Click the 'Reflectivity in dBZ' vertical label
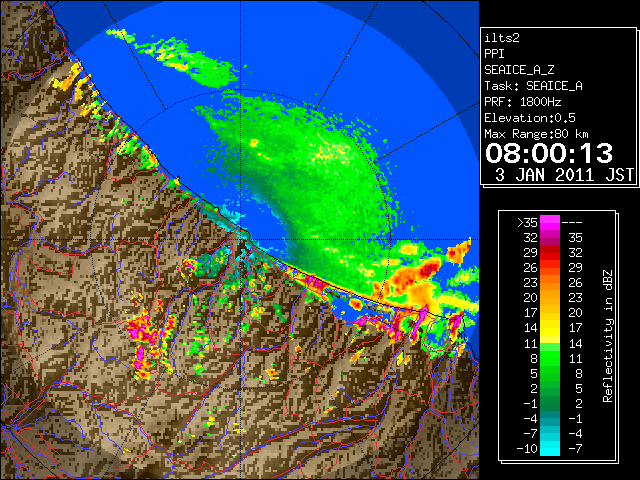Viewport: 640px width, 480px height. point(608,336)
